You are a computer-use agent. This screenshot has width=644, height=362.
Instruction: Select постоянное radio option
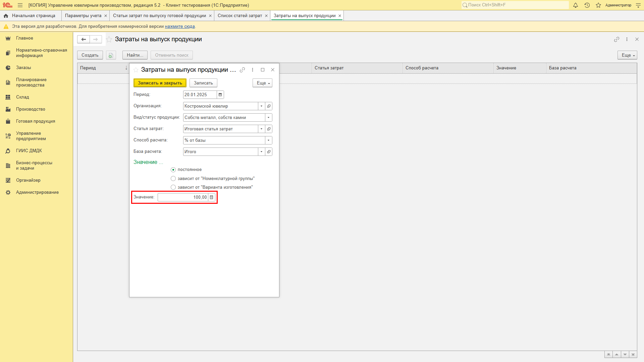(x=173, y=170)
